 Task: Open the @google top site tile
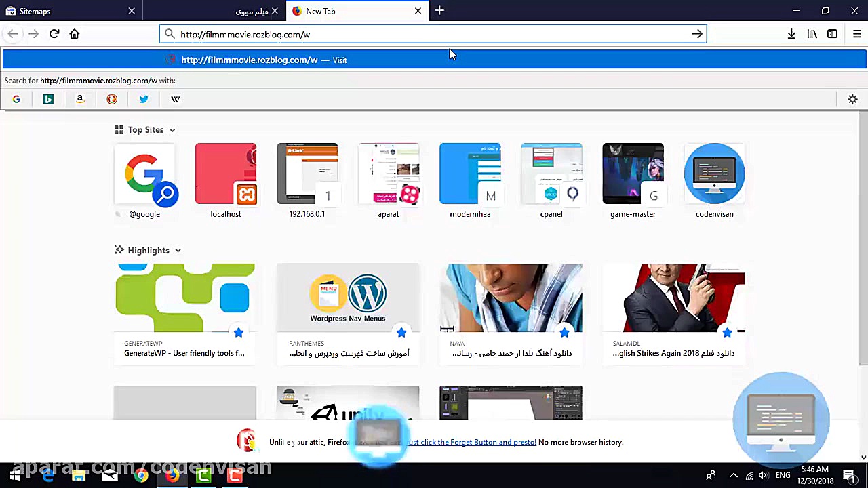pyautogui.click(x=144, y=180)
